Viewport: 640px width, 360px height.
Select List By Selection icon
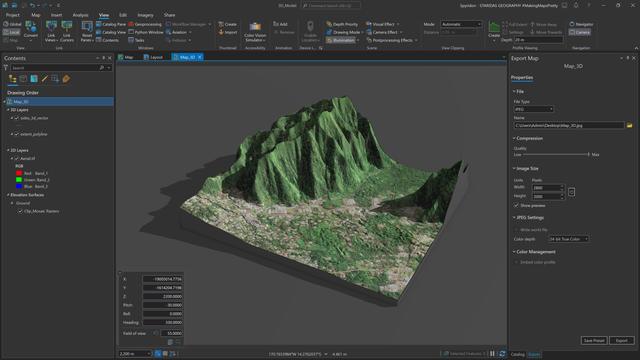click(34, 79)
